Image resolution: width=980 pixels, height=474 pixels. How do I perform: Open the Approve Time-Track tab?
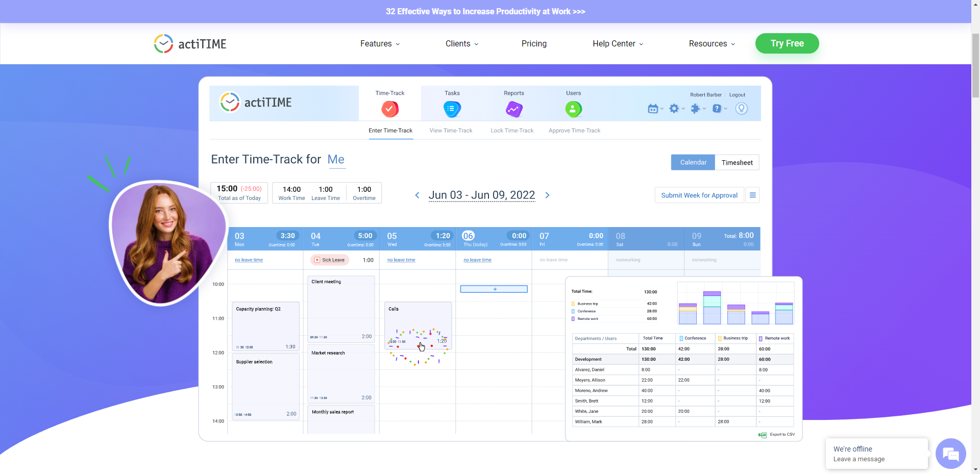click(574, 130)
